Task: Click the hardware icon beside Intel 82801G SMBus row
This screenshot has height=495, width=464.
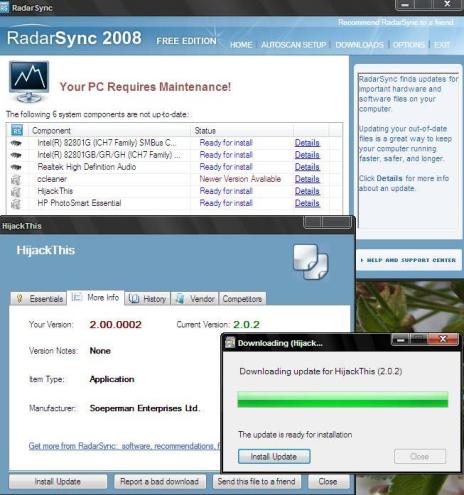Action: (x=16, y=143)
